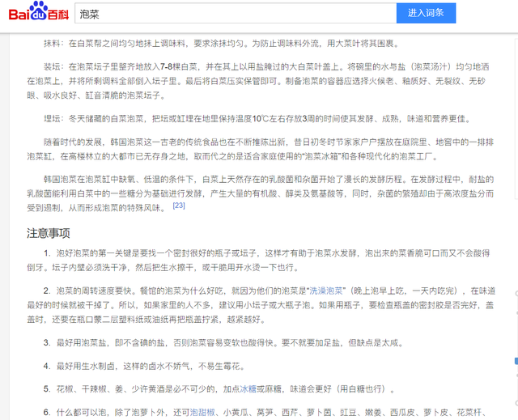This screenshot has width=518, height=420.
Task: Click note 4 about 生水制卤
Action: click(x=145, y=366)
